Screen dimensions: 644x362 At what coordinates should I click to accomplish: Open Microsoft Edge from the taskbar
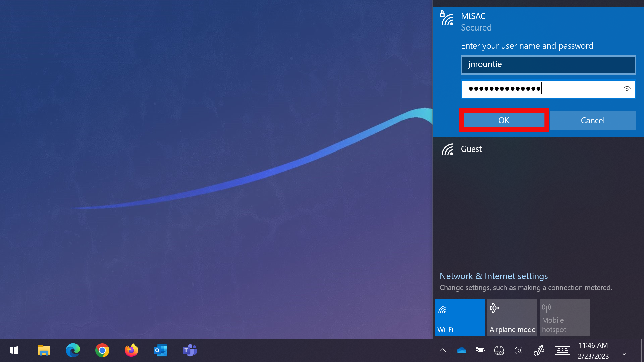pos(73,350)
